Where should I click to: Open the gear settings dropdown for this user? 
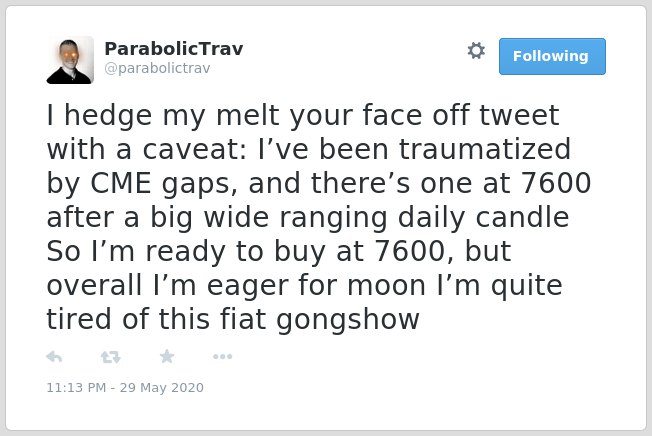476,51
